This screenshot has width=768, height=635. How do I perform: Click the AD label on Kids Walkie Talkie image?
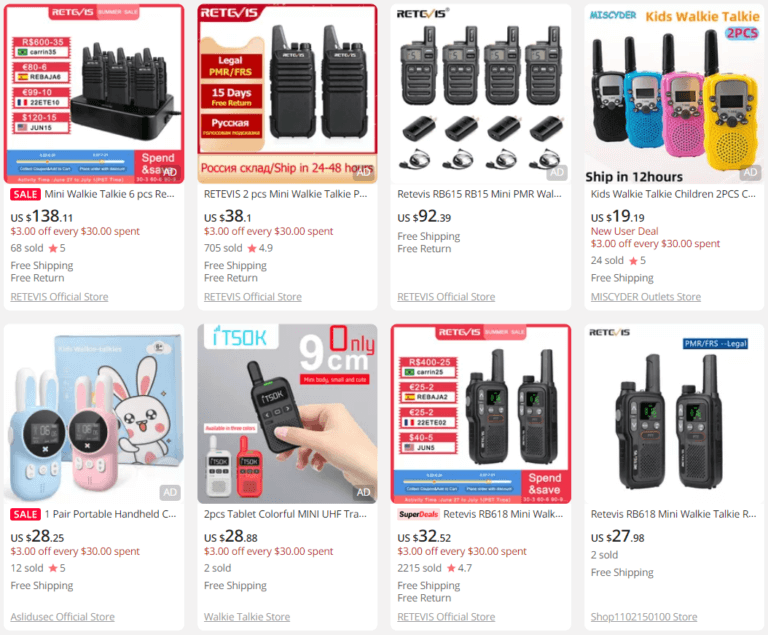coord(750,172)
